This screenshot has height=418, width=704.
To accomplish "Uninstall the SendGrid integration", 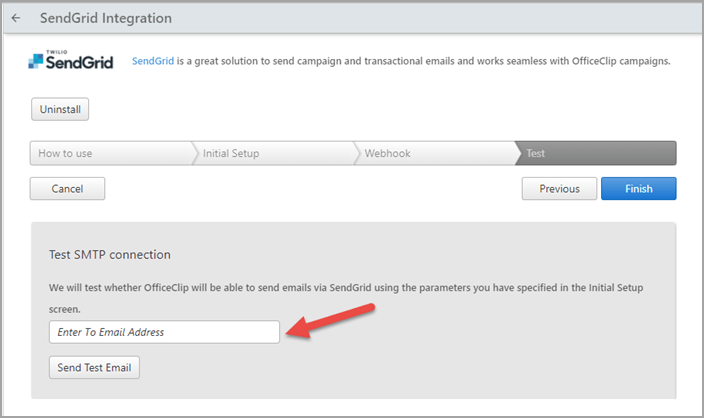I will pos(60,109).
